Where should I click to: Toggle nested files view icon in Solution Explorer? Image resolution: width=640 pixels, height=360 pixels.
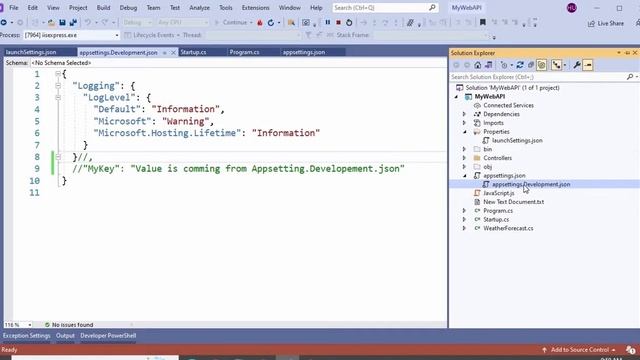point(556,65)
